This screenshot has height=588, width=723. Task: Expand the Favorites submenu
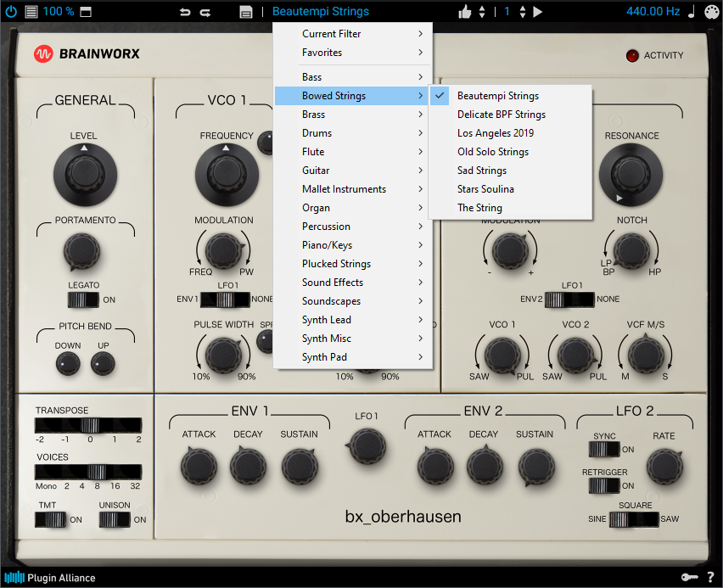[353, 53]
